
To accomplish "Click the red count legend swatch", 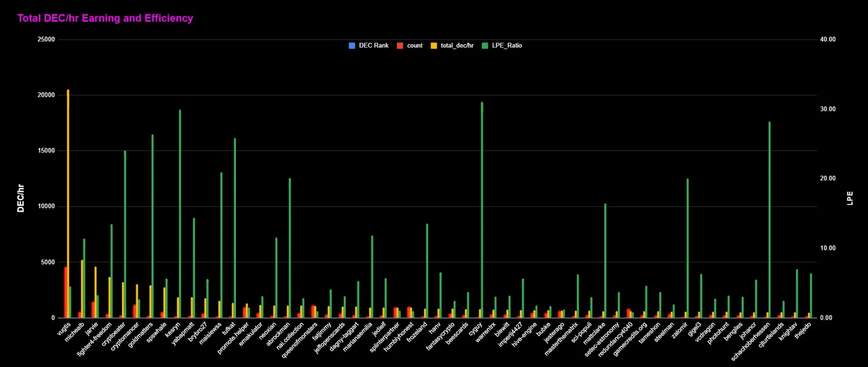I will (x=400, y=45).
